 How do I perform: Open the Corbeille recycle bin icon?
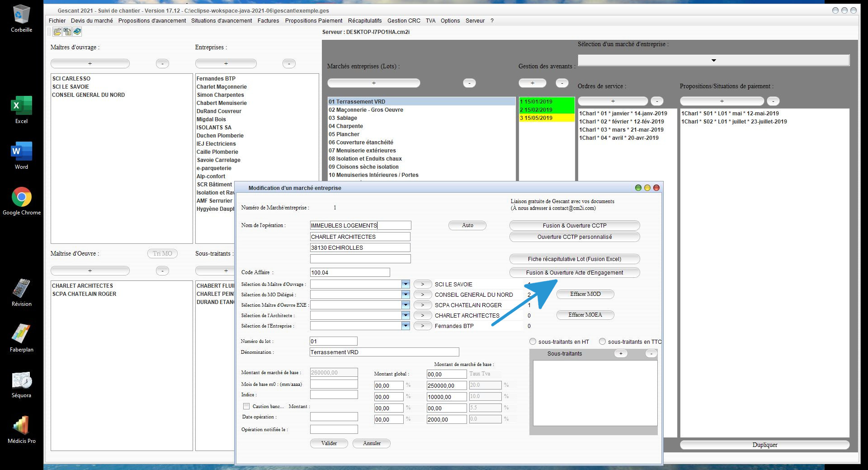tap(21, 19)
